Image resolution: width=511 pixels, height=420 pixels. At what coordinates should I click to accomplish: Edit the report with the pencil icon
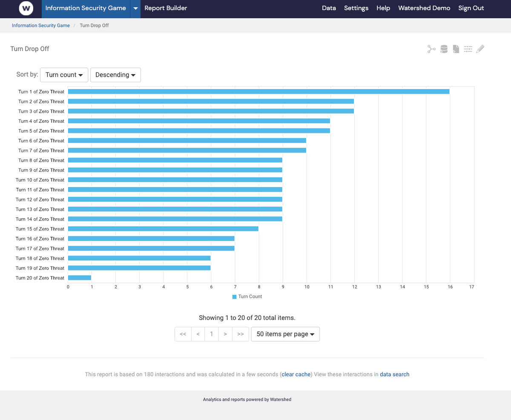[x=480, y=49]
